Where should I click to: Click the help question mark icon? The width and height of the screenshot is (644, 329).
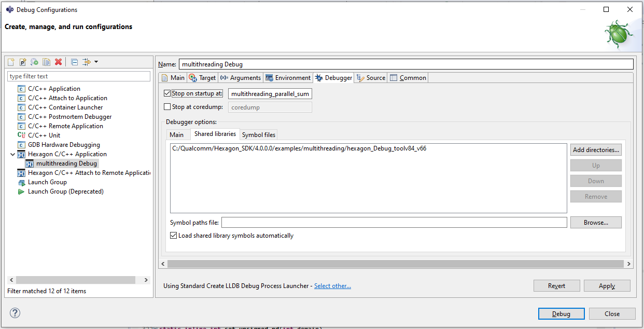click(15, 313)
